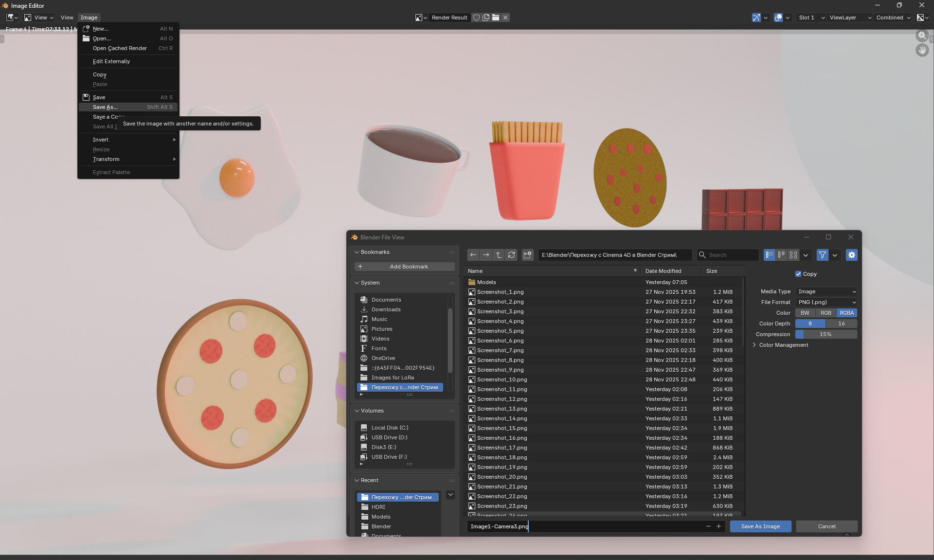Select RGB color mode
This screenshot has width=934, height=560.
[826, 313]
